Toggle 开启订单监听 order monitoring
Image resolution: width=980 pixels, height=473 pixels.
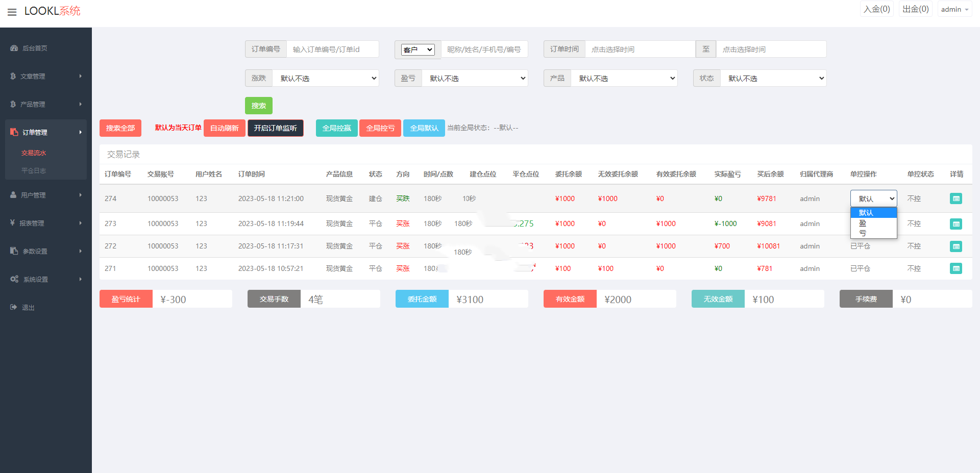point(275,128)
